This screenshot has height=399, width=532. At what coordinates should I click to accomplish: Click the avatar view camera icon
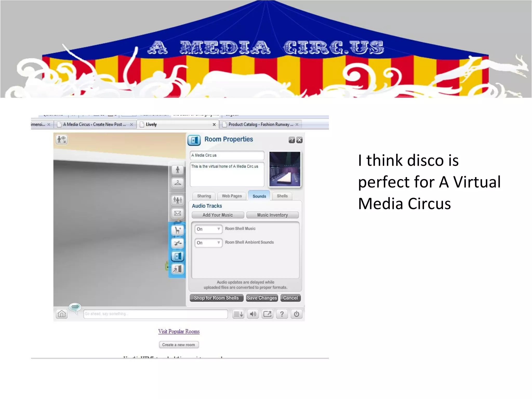click(62, 139)
